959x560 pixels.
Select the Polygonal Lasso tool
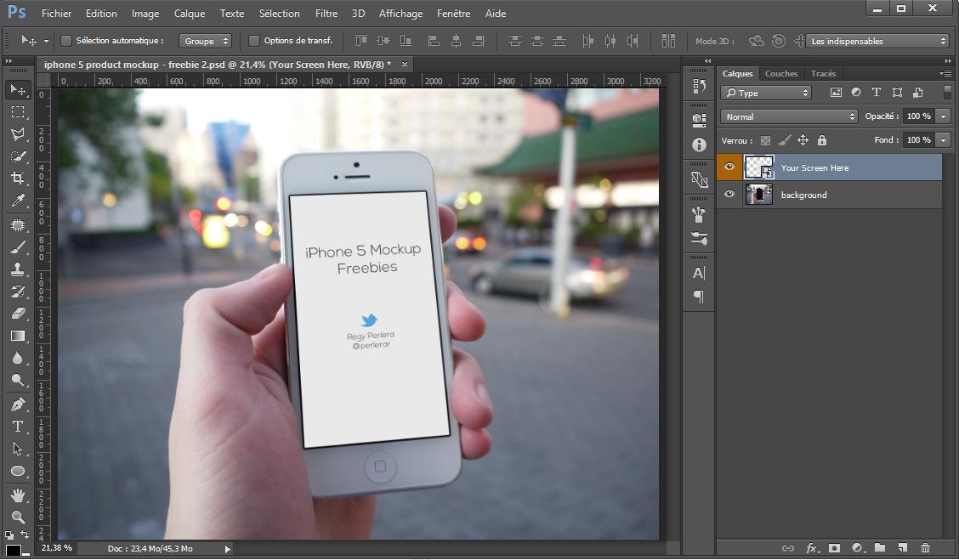[18, 134]
